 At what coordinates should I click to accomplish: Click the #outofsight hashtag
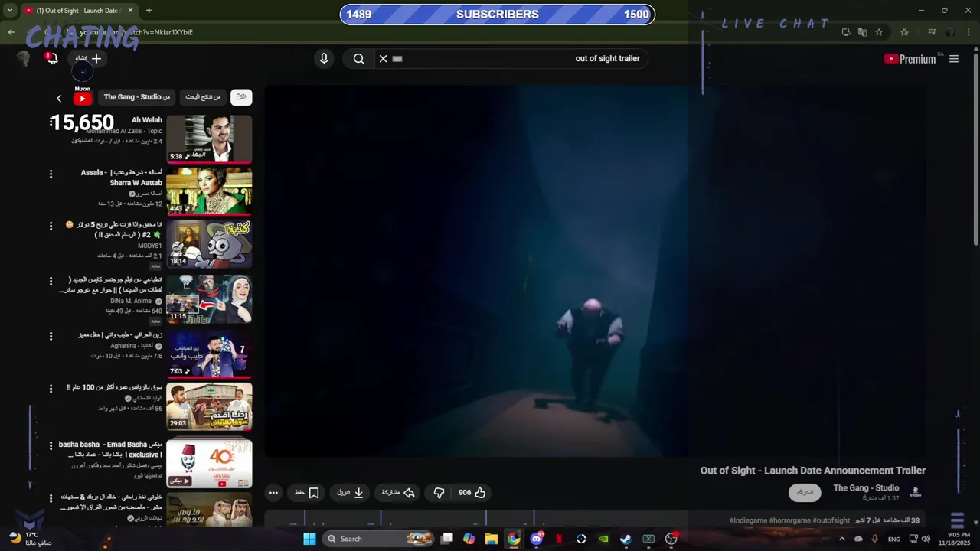point(831,520)
